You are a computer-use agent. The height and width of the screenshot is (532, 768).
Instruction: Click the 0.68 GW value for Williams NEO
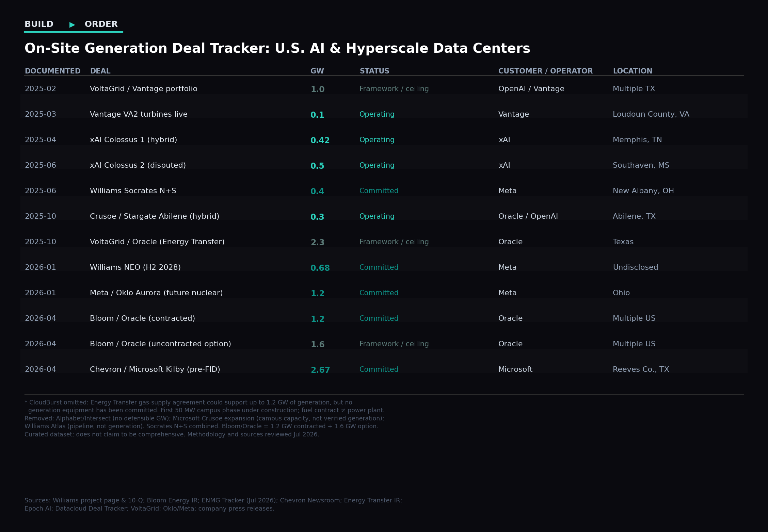pos(320,268)
